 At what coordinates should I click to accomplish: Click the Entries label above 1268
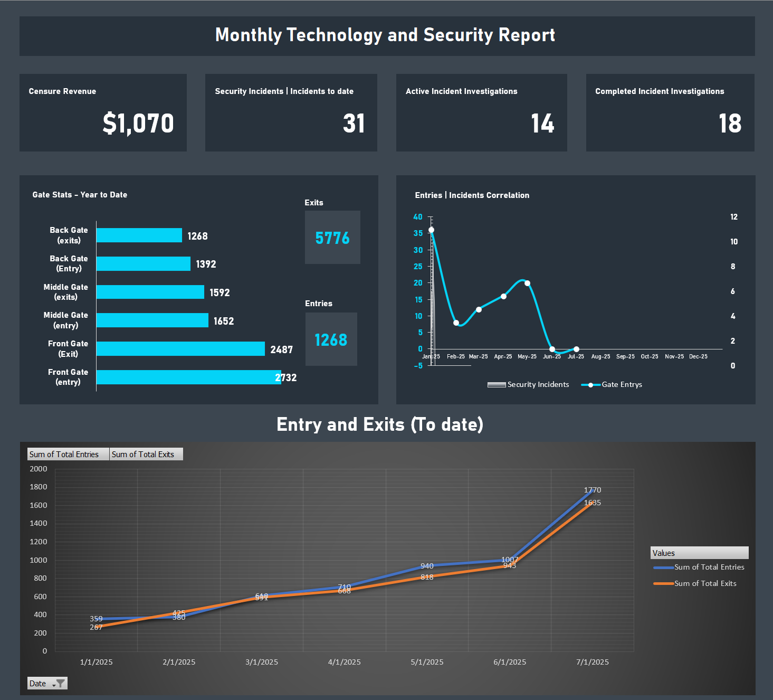[x=319, y=304]
